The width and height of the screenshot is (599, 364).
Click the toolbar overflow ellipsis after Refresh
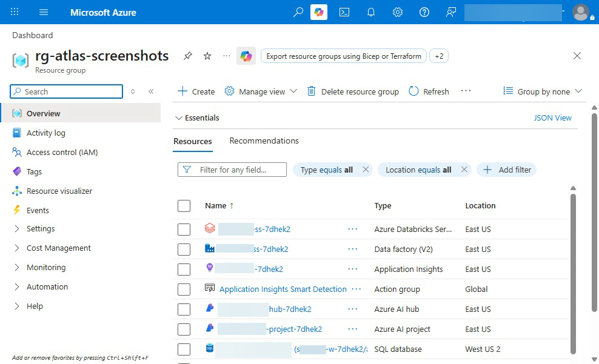[x=466, y=91]
